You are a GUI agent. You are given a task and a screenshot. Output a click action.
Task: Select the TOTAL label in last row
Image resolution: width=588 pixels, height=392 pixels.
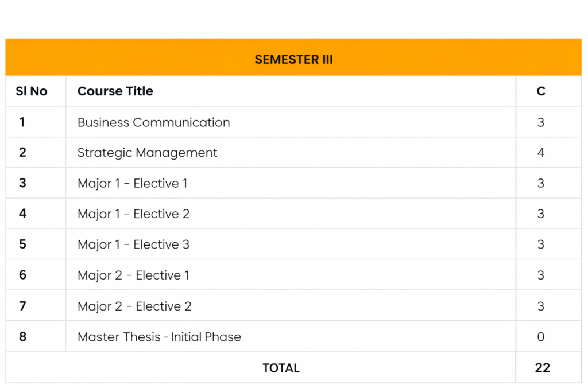click(281, 368)
